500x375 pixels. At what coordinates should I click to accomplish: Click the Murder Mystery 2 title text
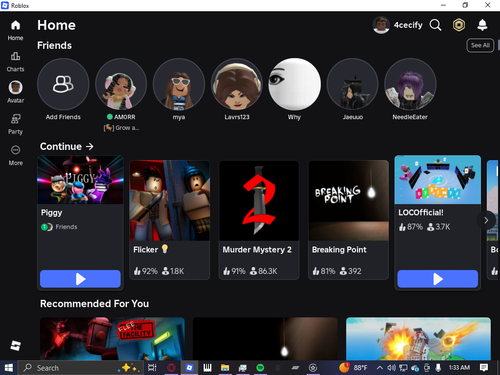(x=257, y=250)
